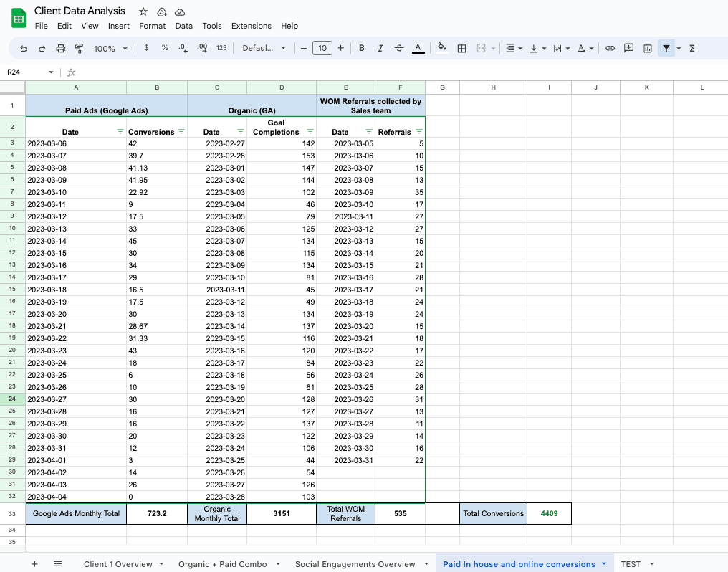Open the zoom level dropdown
This screenshot has height=572, width=728.
click(x=109, y=48)
